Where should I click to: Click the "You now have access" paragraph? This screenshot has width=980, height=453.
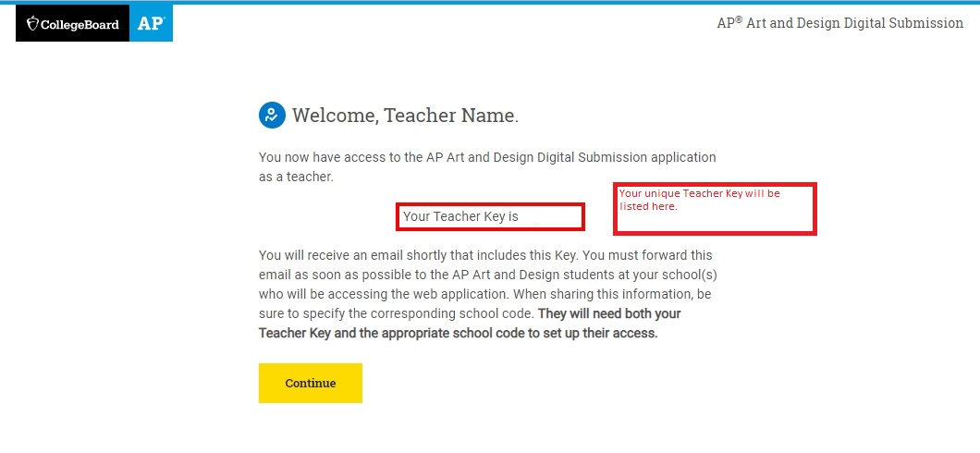click(x=487, y=157)
